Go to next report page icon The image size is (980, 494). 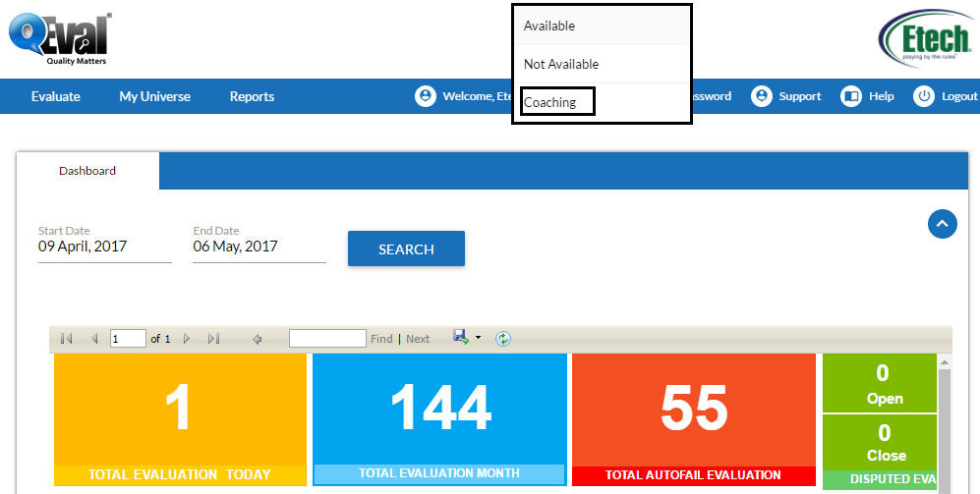click(186, 339)
